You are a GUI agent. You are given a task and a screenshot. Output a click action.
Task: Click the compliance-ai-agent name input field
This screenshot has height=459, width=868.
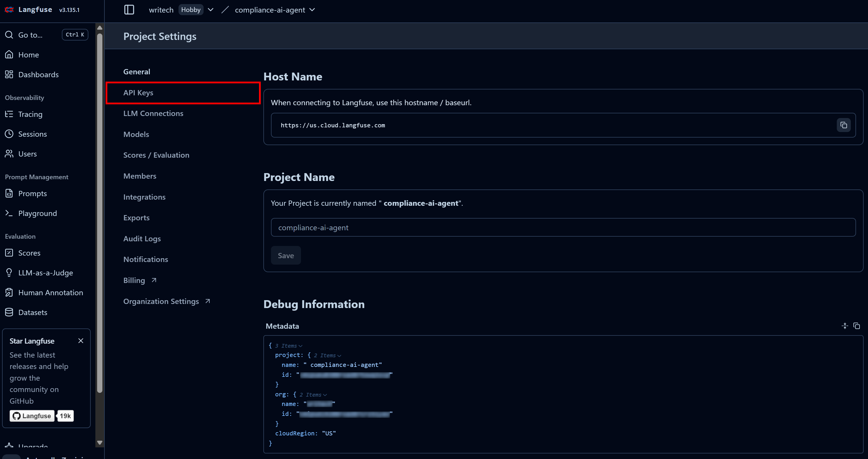(404, 227)
